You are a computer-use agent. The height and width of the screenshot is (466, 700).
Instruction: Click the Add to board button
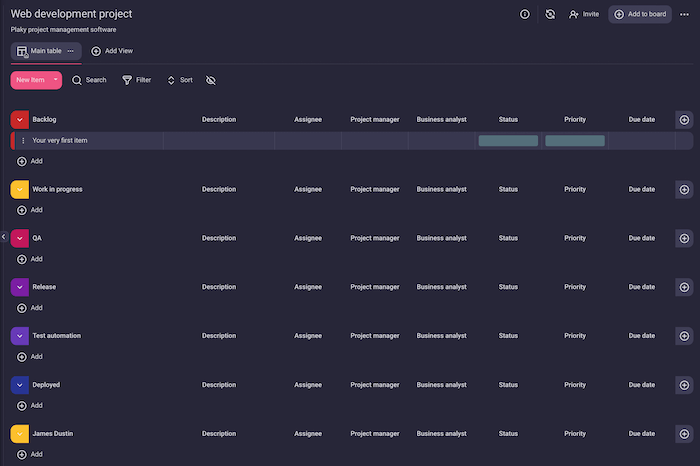641,14
